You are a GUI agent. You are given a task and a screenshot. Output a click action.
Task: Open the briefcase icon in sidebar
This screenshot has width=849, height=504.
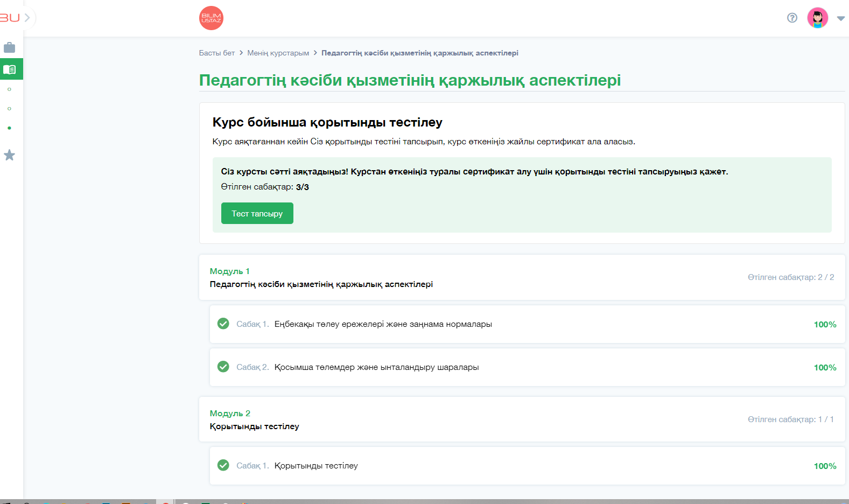(10, 47)
